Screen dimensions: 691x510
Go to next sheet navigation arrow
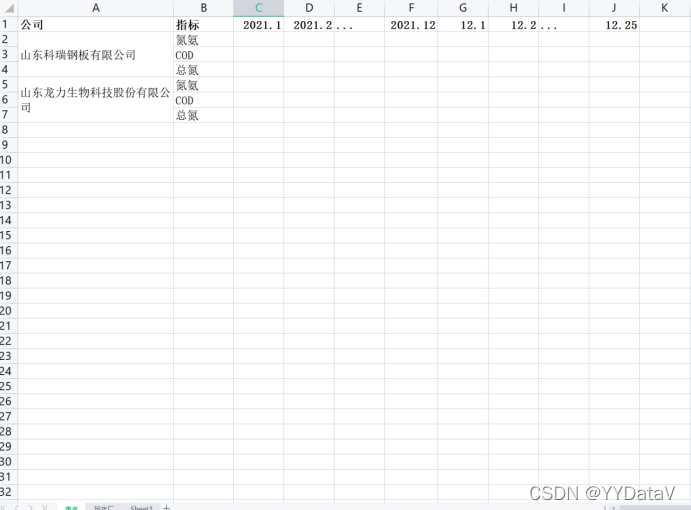[30, 507]
